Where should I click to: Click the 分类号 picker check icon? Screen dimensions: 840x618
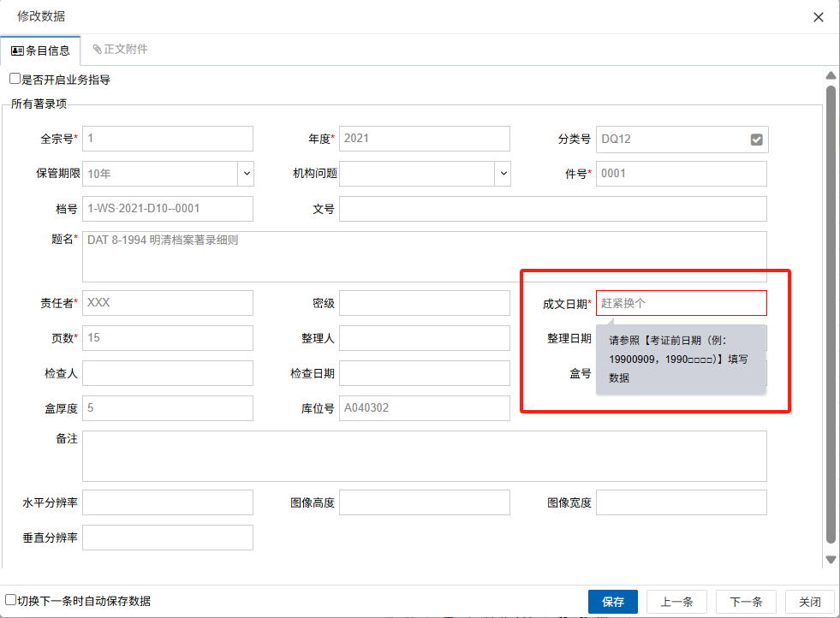pos(756,140)
